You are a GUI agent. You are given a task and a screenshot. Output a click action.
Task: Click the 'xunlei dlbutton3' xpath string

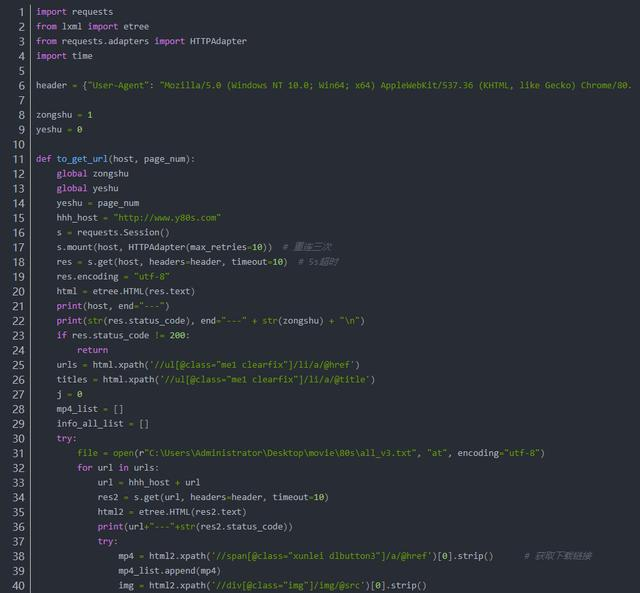(321, 556)
